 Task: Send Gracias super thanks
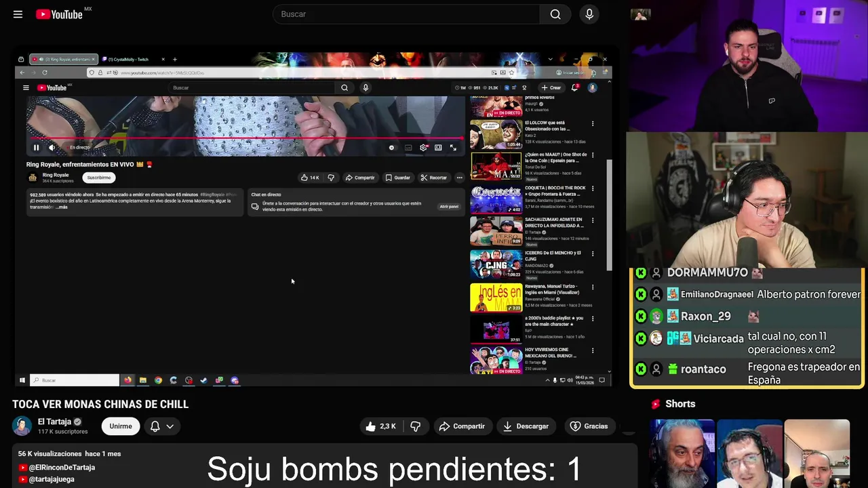pos(589,426)
